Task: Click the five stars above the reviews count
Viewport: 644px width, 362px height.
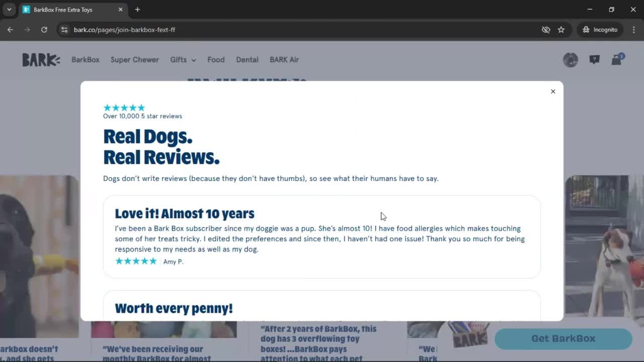Action: coord(124,108)
